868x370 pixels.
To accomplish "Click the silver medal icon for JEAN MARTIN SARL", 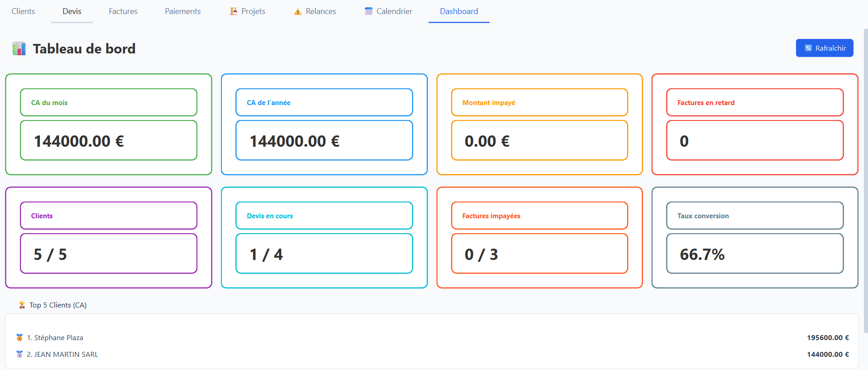I will tap(19, 354).
